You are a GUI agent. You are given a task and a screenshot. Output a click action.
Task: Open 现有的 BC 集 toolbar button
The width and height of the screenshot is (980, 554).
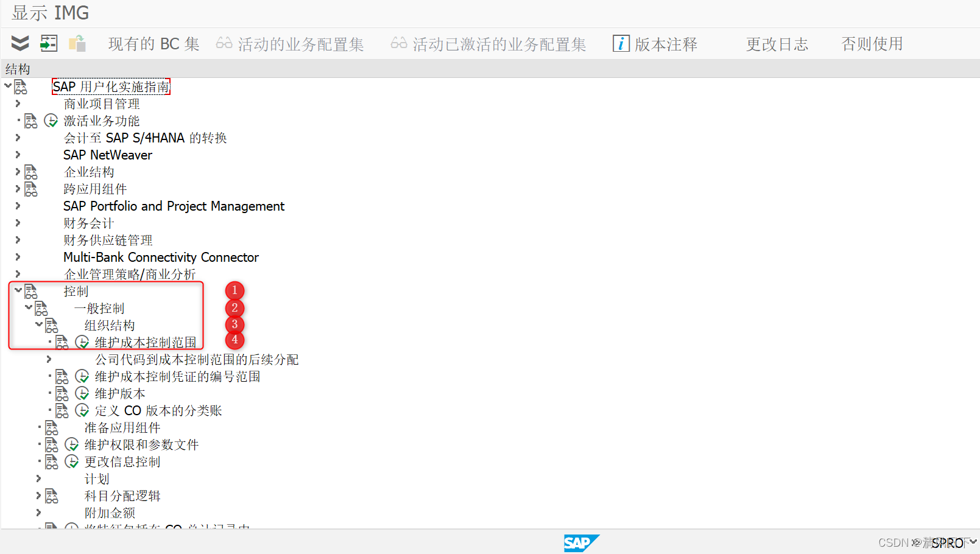pos(153,44)
